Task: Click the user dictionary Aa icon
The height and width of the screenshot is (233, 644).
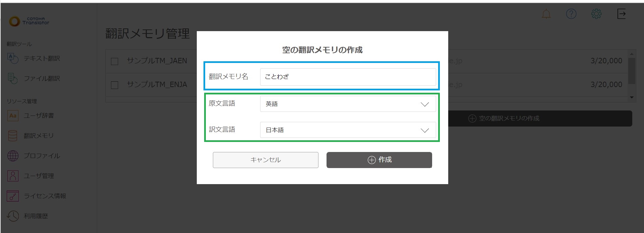Action: pyautogui.click(x=13, y=115)
